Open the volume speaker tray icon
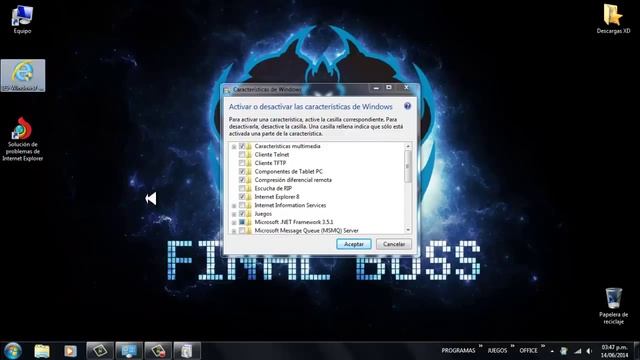640x360 pixels. (x=589, y=351)
